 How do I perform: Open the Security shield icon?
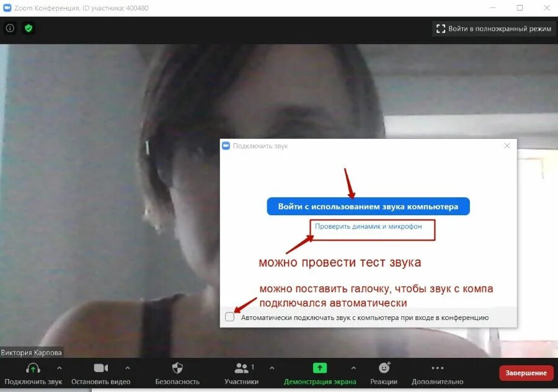(177, 368)
